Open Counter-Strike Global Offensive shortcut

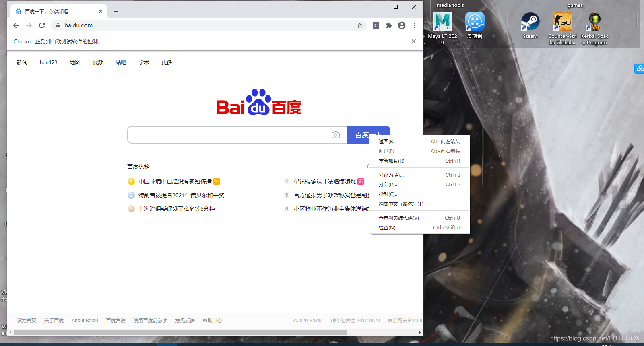tap(562, 28)
